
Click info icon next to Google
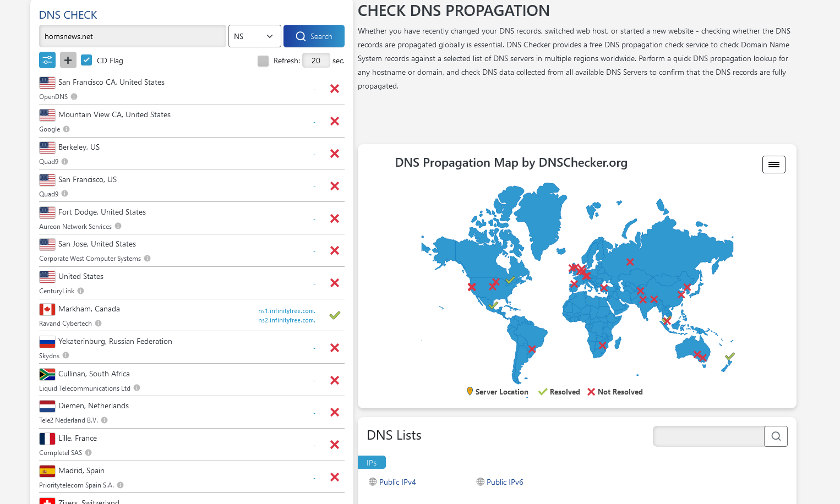coord(67,129)
